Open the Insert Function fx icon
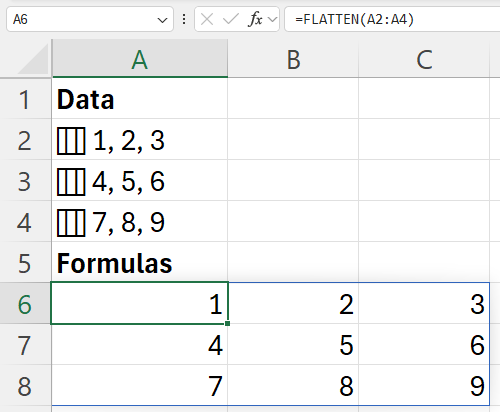This screenshot has width=500, height=412. pos(255,19)
